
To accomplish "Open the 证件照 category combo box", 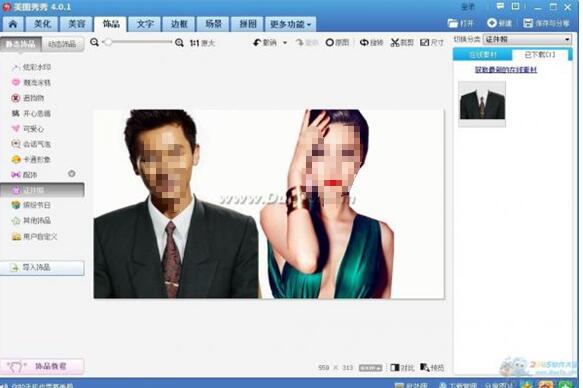I will pos(527,39).
